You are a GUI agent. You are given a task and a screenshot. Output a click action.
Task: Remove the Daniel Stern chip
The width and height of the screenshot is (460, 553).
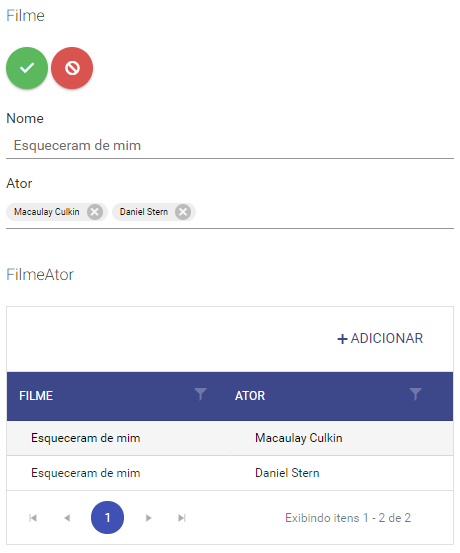[x=183, y=212]
